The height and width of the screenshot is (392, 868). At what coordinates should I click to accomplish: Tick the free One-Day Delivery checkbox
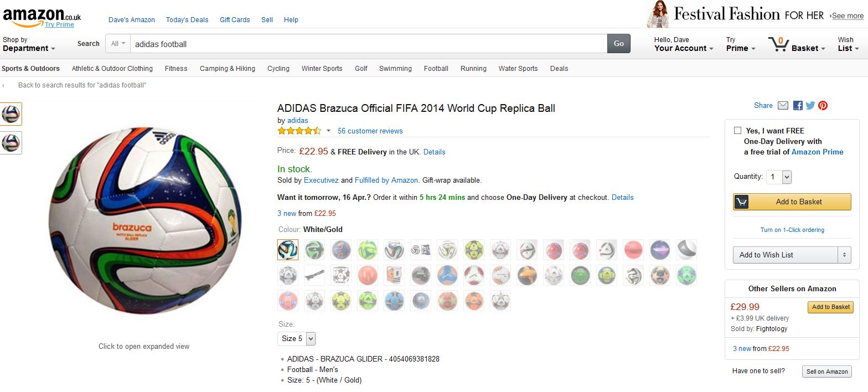[x=737, y=131]
